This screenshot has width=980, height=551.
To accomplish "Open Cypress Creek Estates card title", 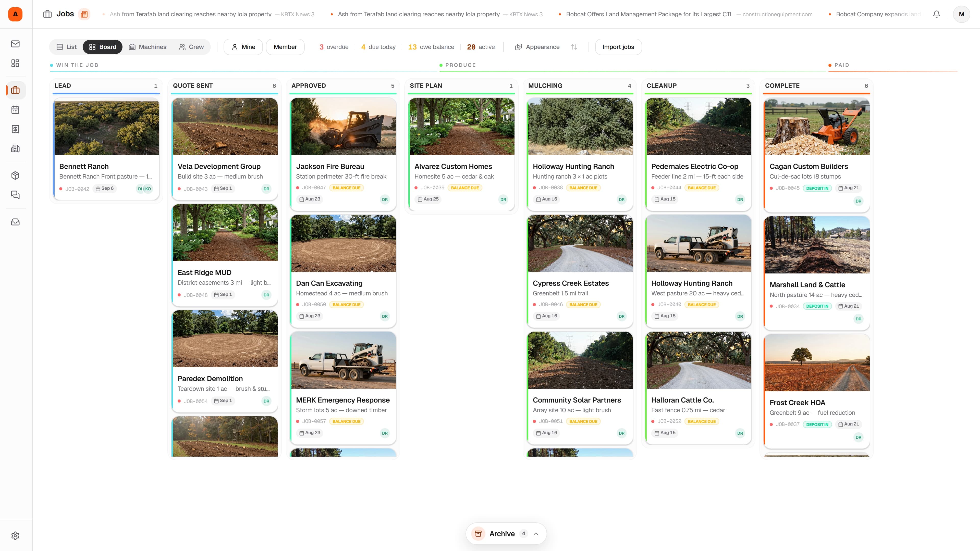I will [571, 283].
